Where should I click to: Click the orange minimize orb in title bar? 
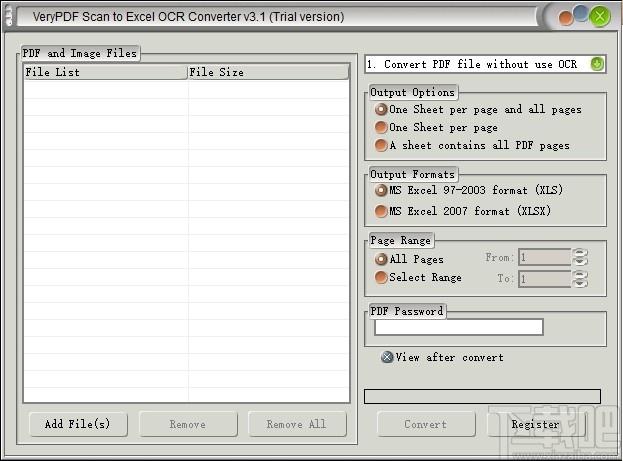click(x=565, y=18)
